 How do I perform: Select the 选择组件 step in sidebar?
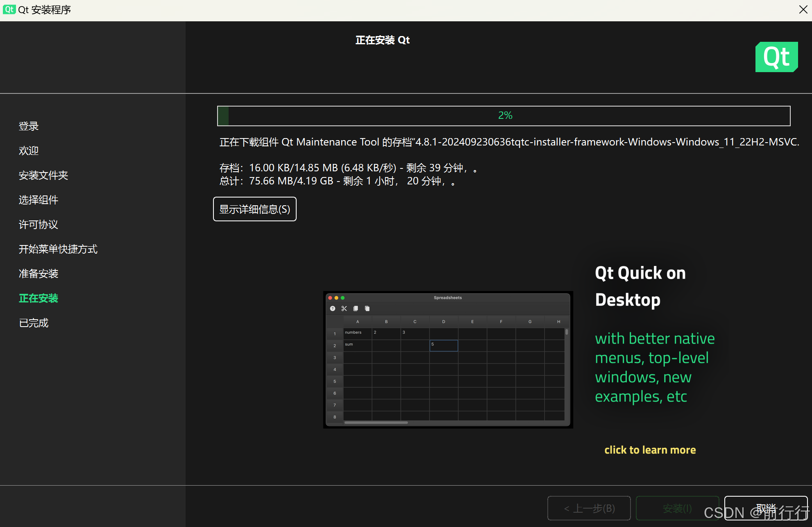[39, 200]
